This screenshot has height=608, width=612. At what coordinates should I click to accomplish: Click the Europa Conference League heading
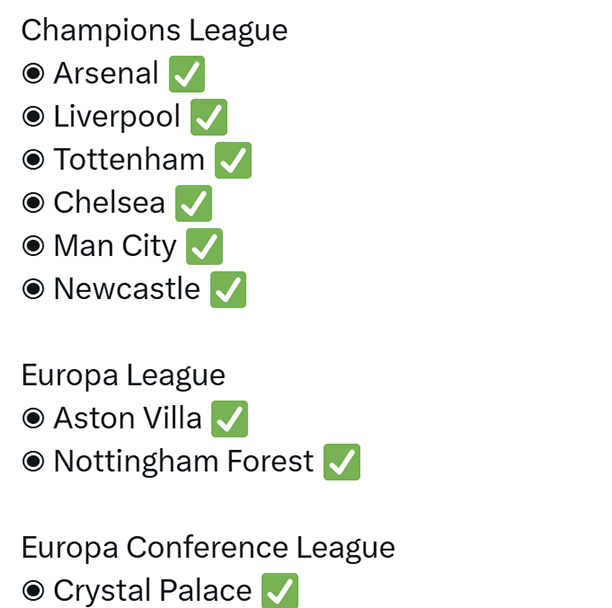(208, 547)
